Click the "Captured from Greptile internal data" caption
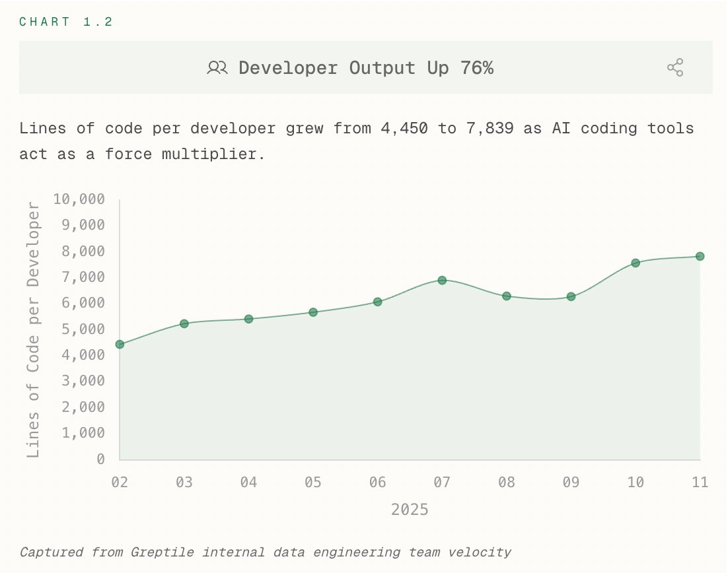This screenshot has width=728, height=573. (265, 552)
